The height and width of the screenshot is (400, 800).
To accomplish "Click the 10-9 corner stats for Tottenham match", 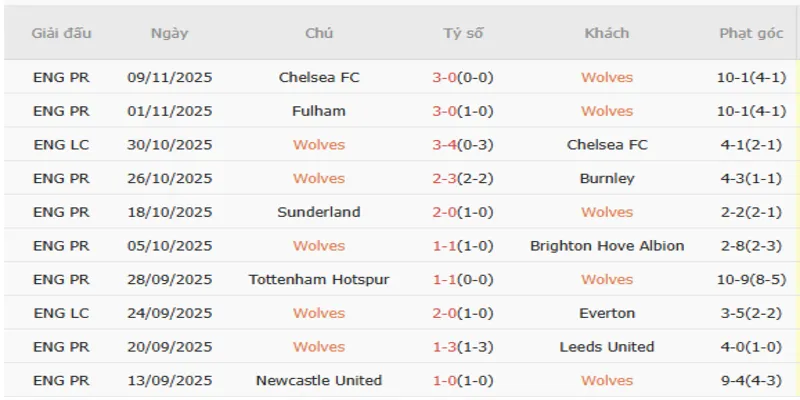I will coord(751,280).
